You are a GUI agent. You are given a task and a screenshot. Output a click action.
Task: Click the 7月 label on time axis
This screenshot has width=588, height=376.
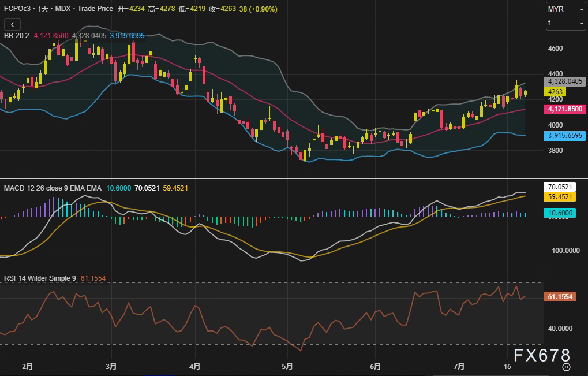458,367
